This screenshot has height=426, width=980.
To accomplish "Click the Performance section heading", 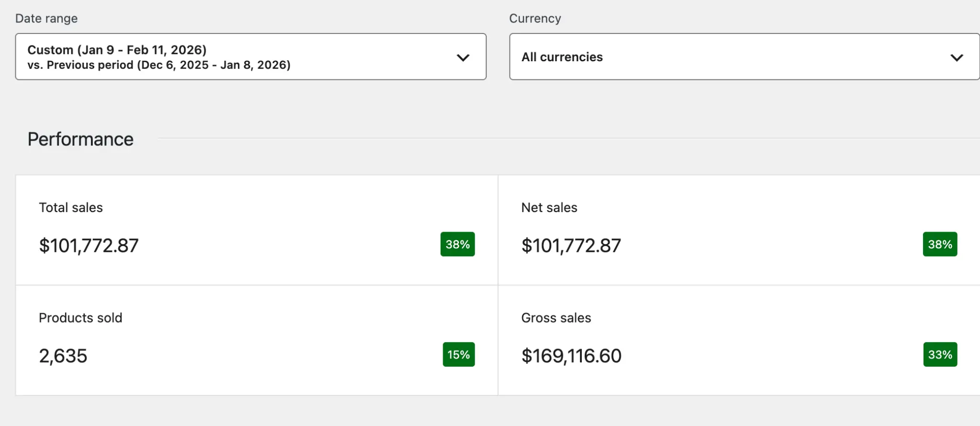I will [x=80, y=139].
